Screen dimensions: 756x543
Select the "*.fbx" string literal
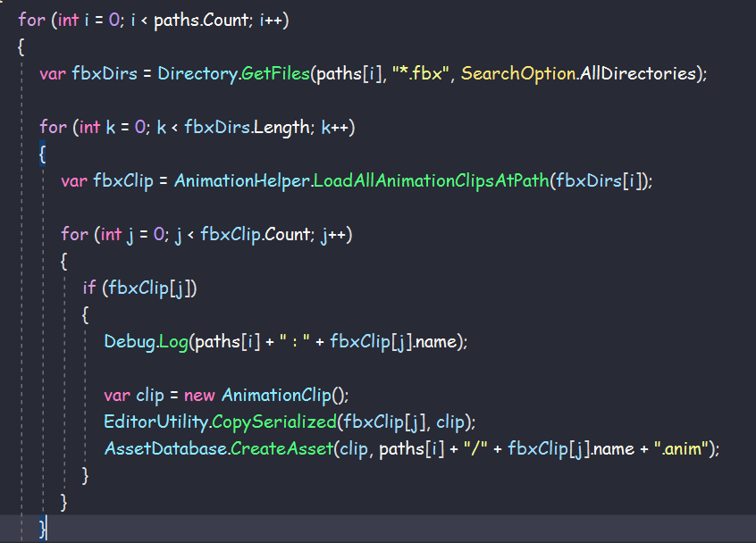tap(420, 74)
